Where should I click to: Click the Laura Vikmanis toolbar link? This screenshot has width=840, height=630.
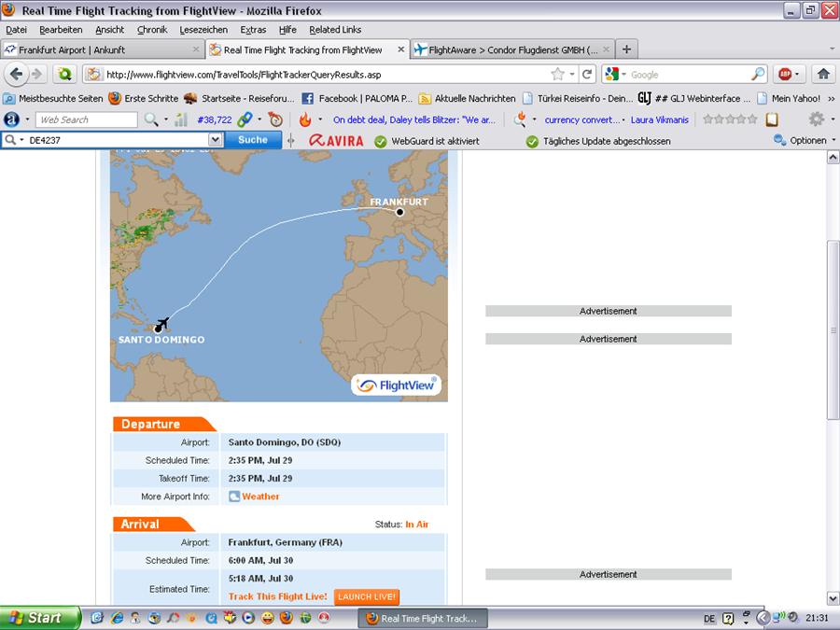[660, 119]
